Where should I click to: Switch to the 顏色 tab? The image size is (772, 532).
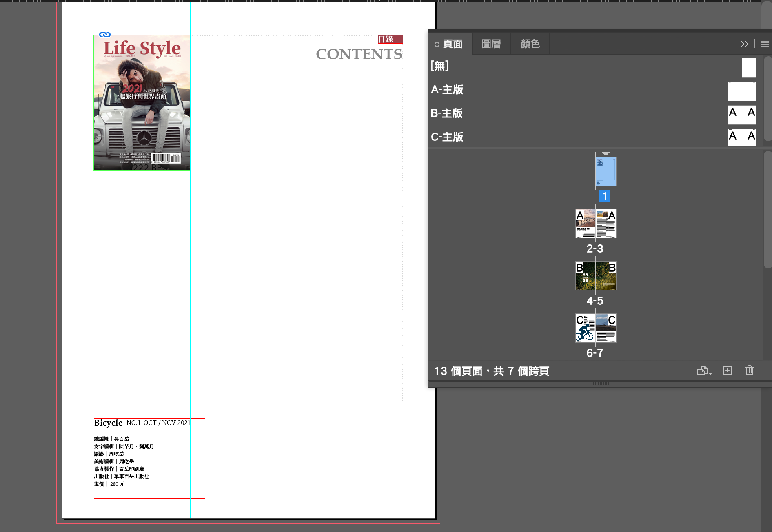(530, 44)
